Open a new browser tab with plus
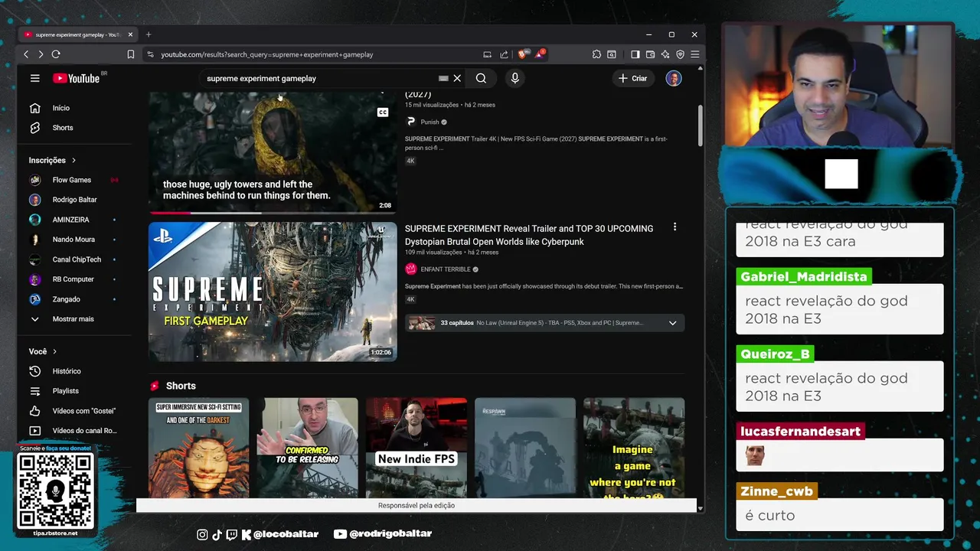Viewport: 980px width, 551px height. pos(149,34)
